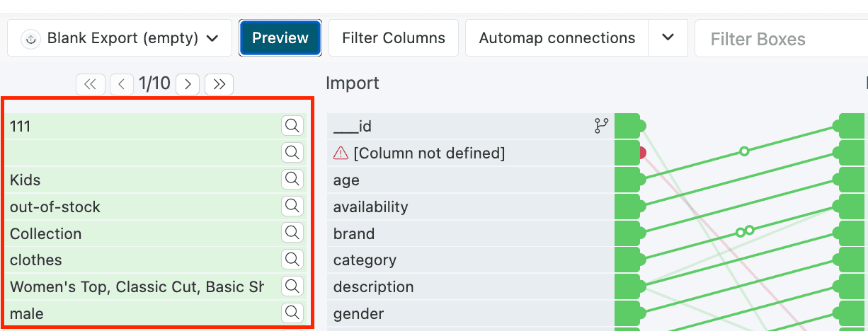
Task: Inspect clothes value with magnifier icon
Action: pos(292,260)
